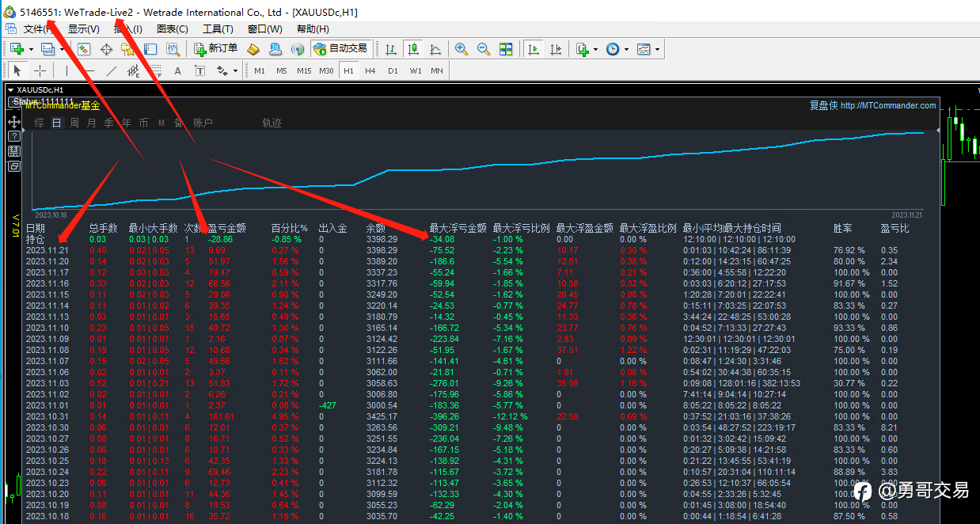This screenshot has height=524, width=980.
Task: Switch timeframe to M1
Action: 260,70
